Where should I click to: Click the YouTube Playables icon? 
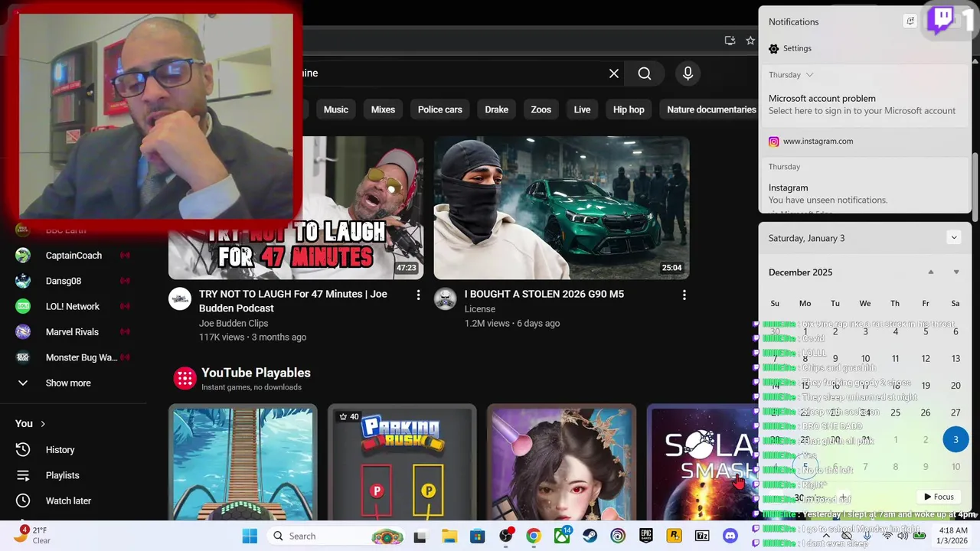tap(185, 378)
